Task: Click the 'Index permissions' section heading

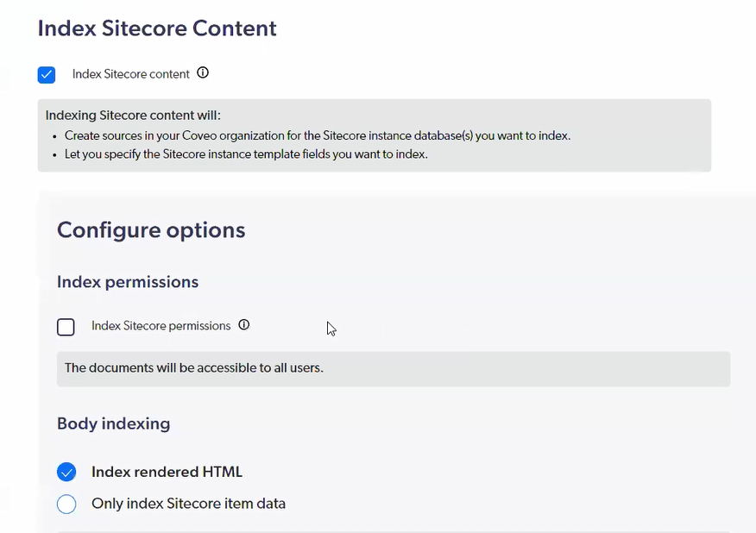Action: coord(128,282)
